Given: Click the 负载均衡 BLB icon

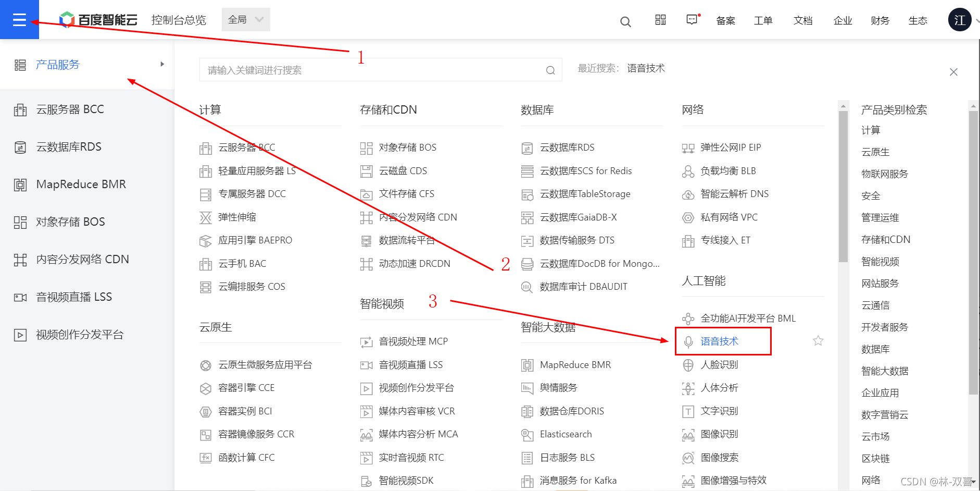Looking at the screenshot, I should coord(688,171).
